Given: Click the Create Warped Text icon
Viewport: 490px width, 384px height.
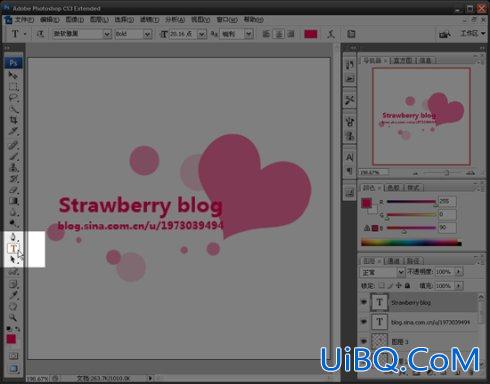Looking at the screenshot, I should [331, 34].
